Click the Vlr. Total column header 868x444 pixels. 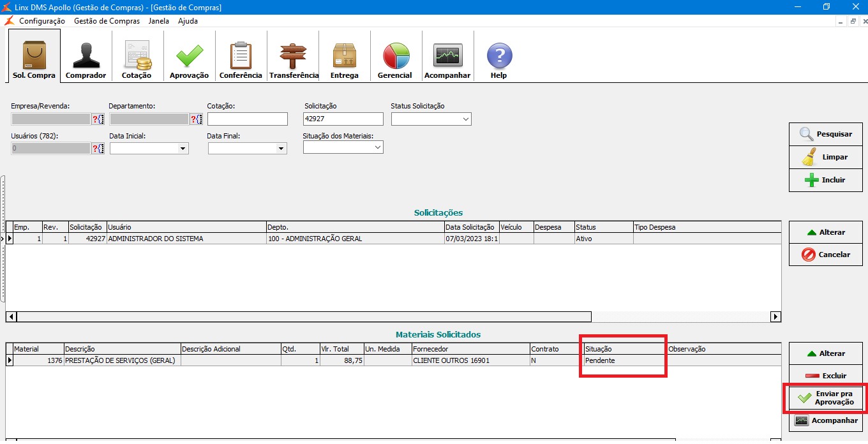(341, 349)
